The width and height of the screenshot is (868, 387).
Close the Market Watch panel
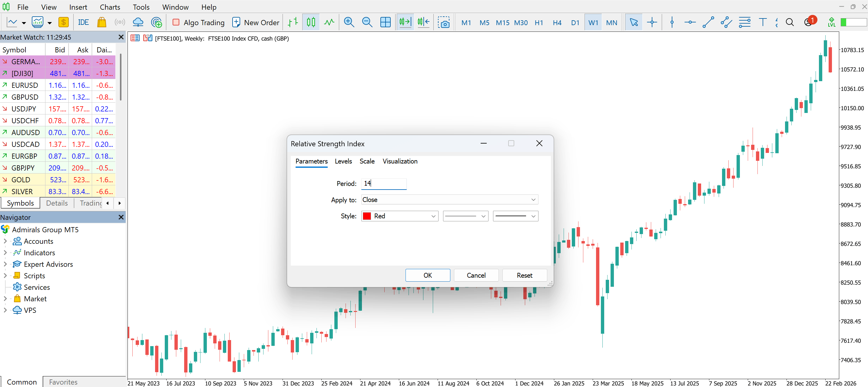tap(121, 37)
